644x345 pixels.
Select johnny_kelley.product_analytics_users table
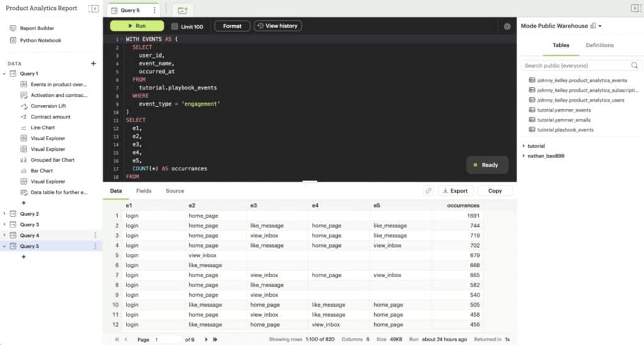point(580,100)
